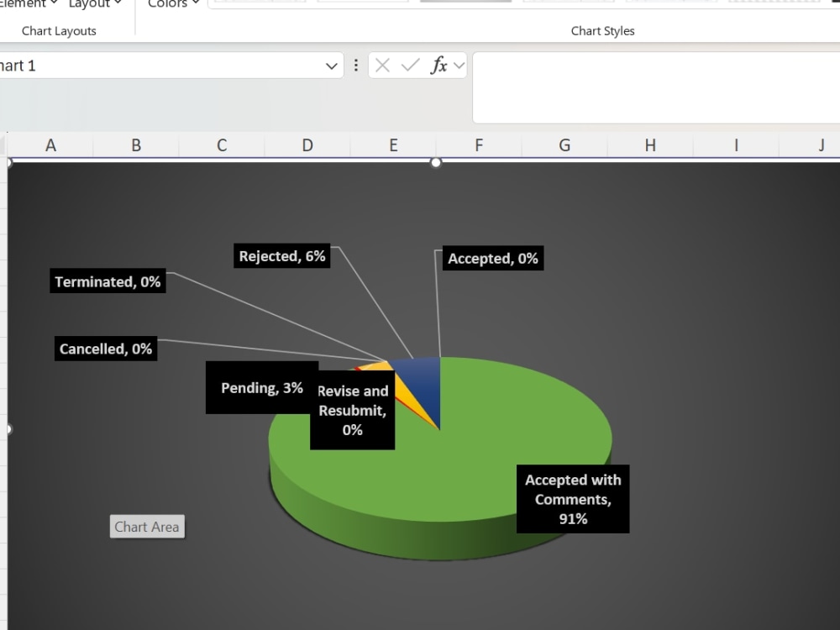Select the Accepted, 0% data label
This screenshot has width=840, height=630.
coord(493,258)
